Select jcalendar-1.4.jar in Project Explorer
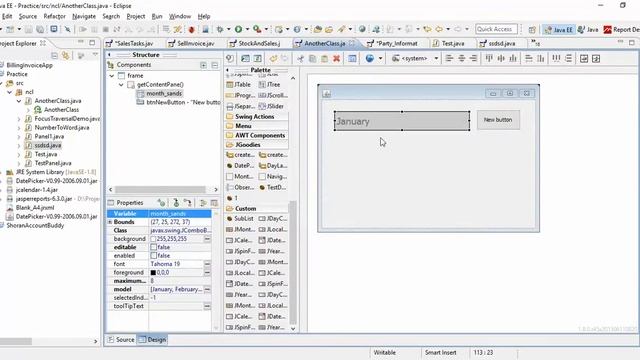The width and height of the screenshot is (640, 360). 32,190
